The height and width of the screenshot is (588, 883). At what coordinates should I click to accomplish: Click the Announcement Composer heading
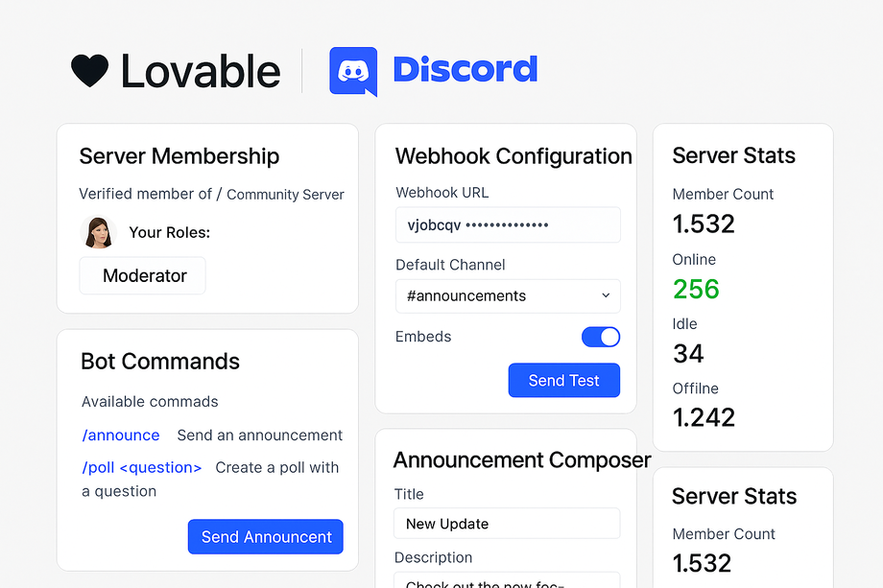click(x=522, y=459)
